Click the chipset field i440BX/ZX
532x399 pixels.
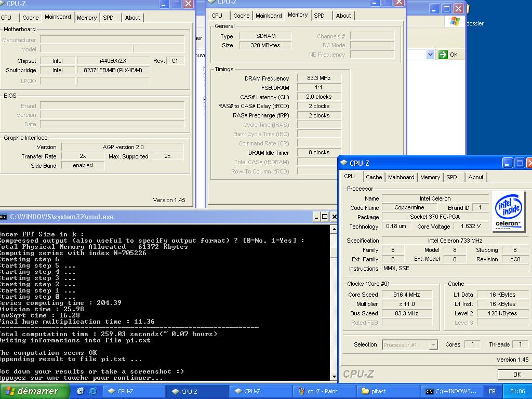pyautogui.click(x=113, y=61)
